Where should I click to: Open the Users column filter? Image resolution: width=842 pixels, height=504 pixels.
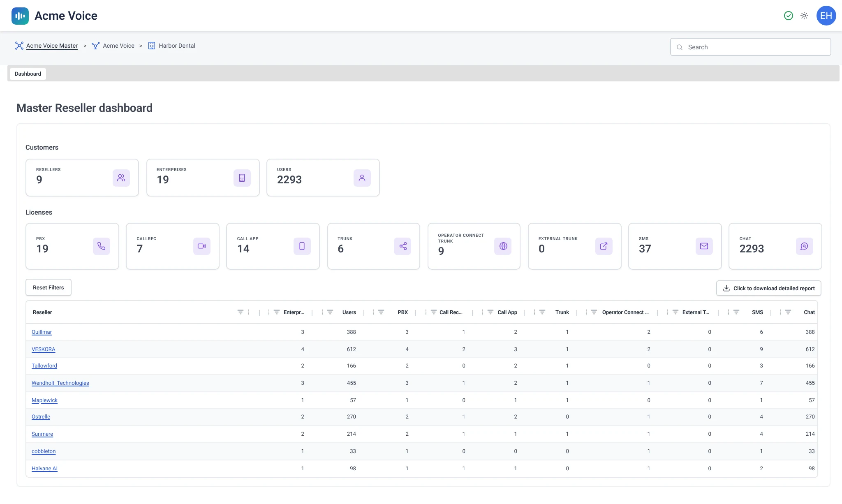[x=330, y=312]
